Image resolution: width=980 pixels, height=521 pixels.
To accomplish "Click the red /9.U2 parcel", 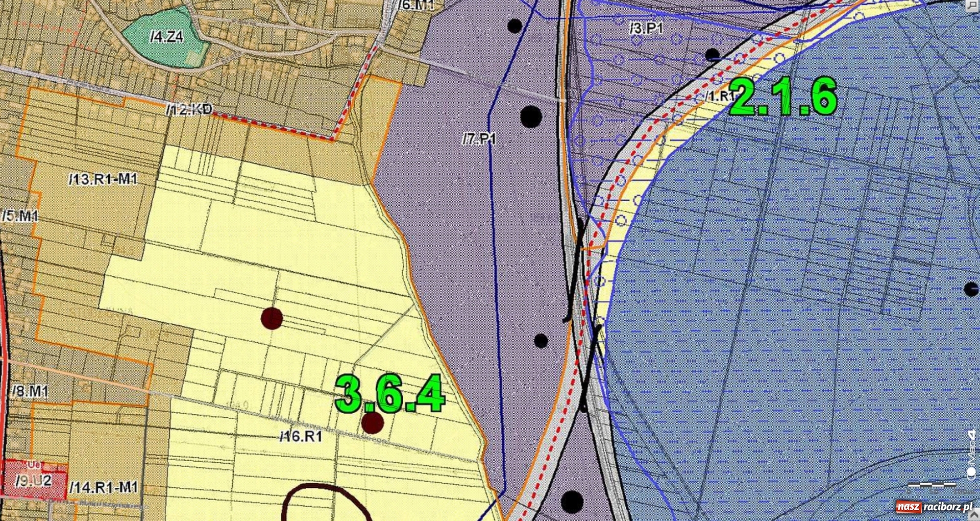I will [x=34, y=481].
